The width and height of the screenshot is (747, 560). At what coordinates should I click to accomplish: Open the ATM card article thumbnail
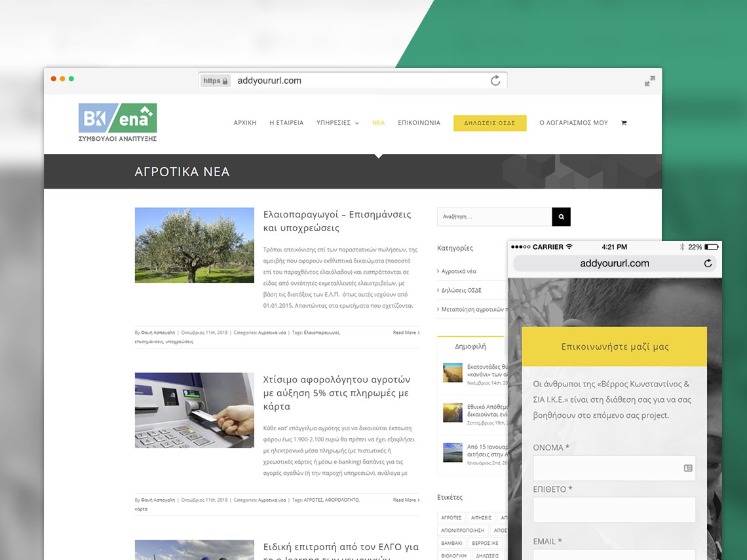[x=195, y=410]
